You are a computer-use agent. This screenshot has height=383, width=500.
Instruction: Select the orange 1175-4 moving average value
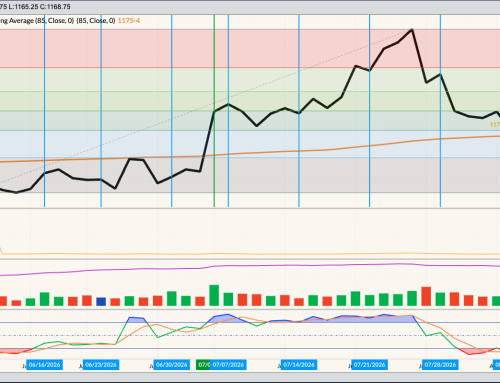click(129, 21)
